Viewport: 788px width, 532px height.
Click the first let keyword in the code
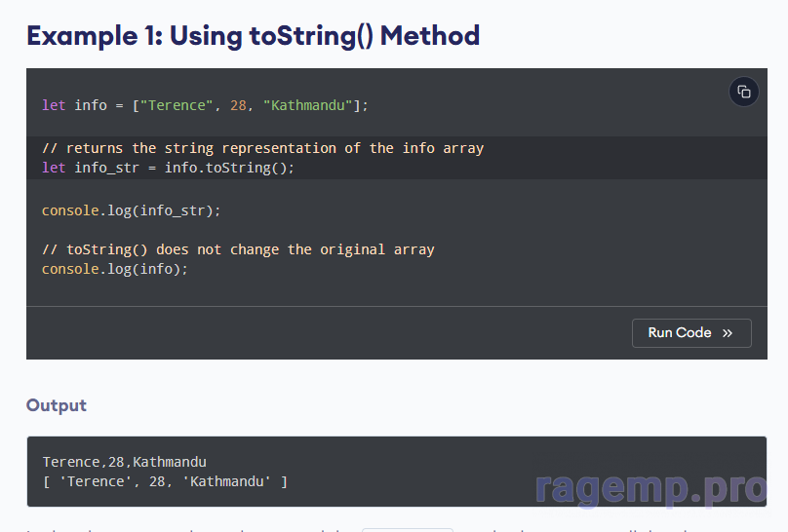(54, 105)
